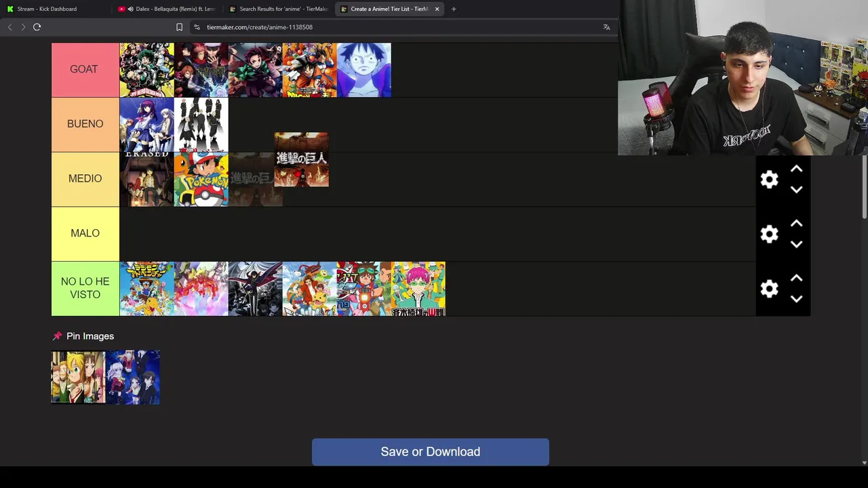Viewport: 868px width, 488px height.
Task: Select Demon Slayer thumbnail in GOAT row
Action: point(256,70)
